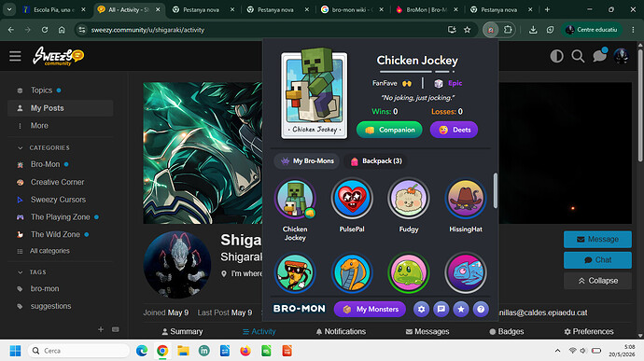Select the pizza monster with sunglasses
The width and height of the screenshot is (644, 361).
295,272
